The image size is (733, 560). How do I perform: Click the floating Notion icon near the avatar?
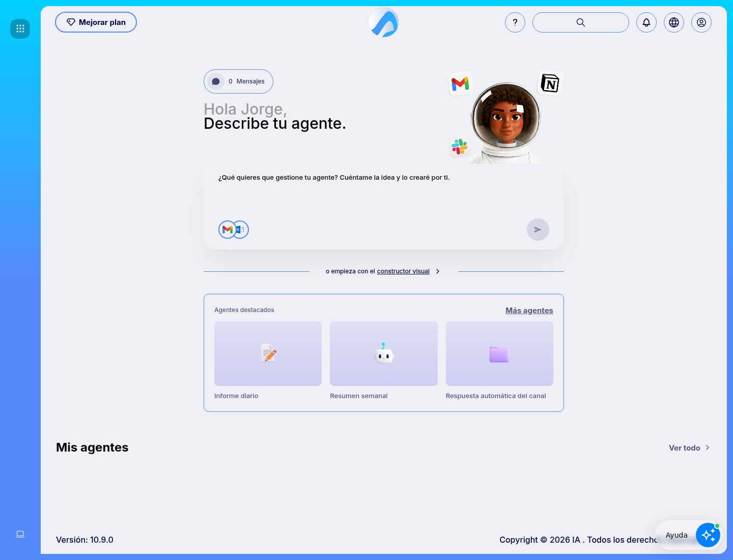(x=550, y=83)
